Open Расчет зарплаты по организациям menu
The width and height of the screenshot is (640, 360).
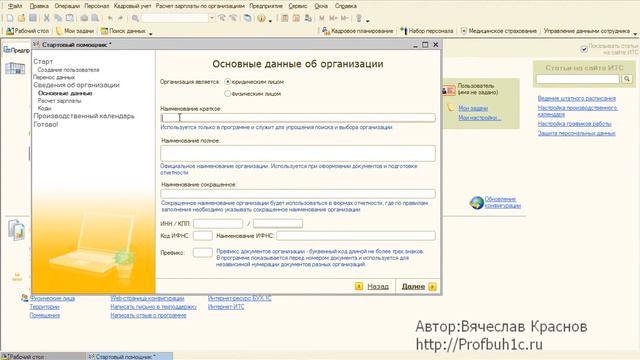200,6
